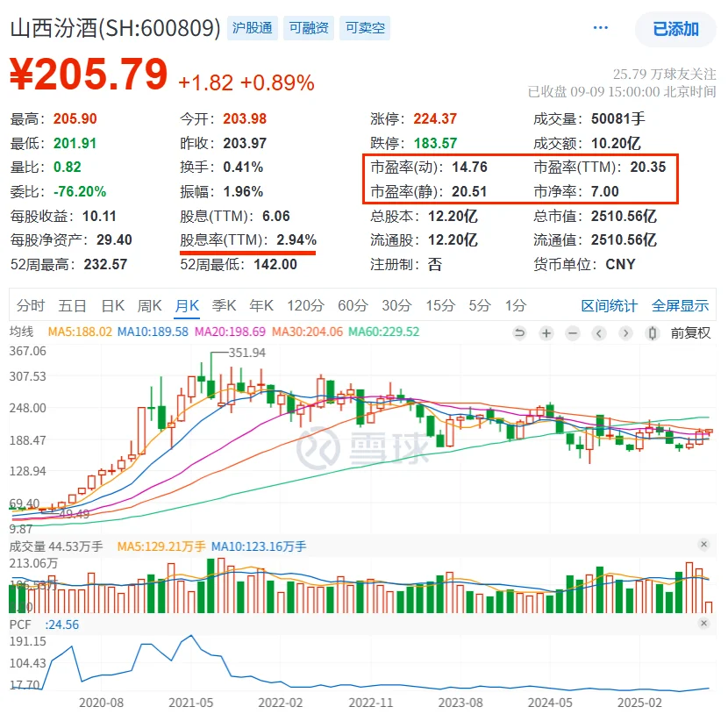
Task: Click the MA5:188.02 moving average label
Action: 80,332
